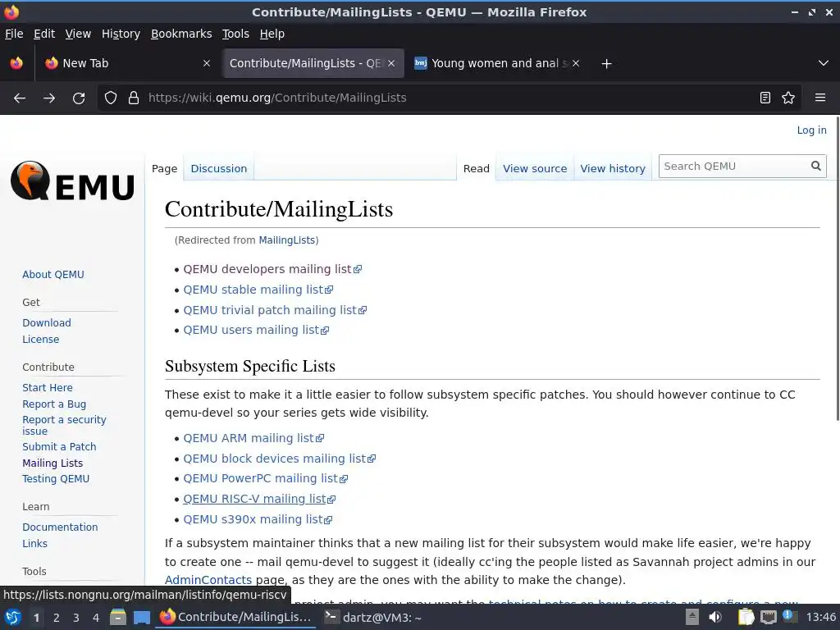
Task: Switch to dartz@VM3 terminal in taskbar
Action: click(373, 618)
